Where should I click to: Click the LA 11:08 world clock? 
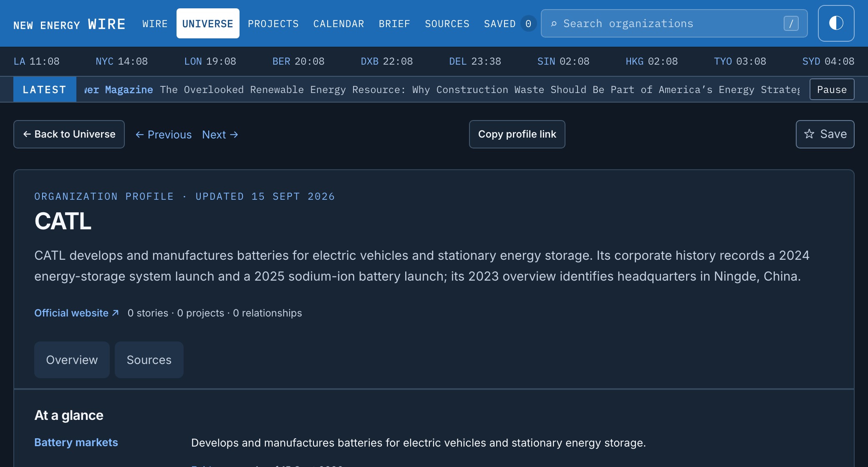(x=36, y=61)
